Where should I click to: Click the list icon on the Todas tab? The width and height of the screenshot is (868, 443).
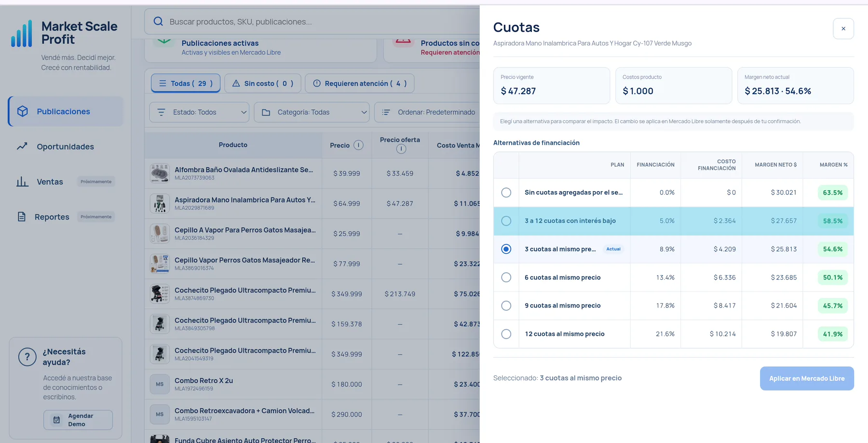[163, 83]
